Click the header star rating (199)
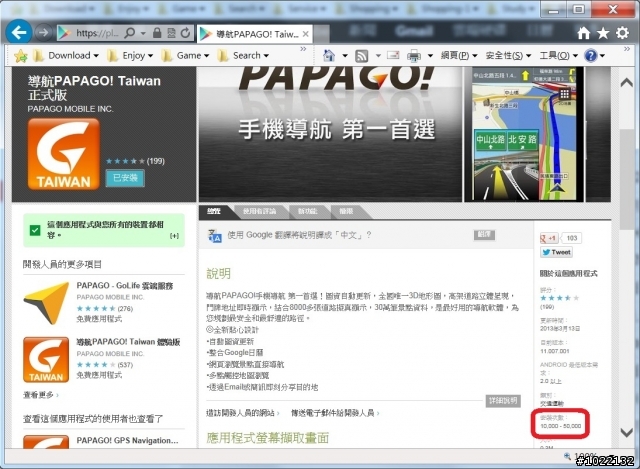640x469 pixels. pos(135,161)
